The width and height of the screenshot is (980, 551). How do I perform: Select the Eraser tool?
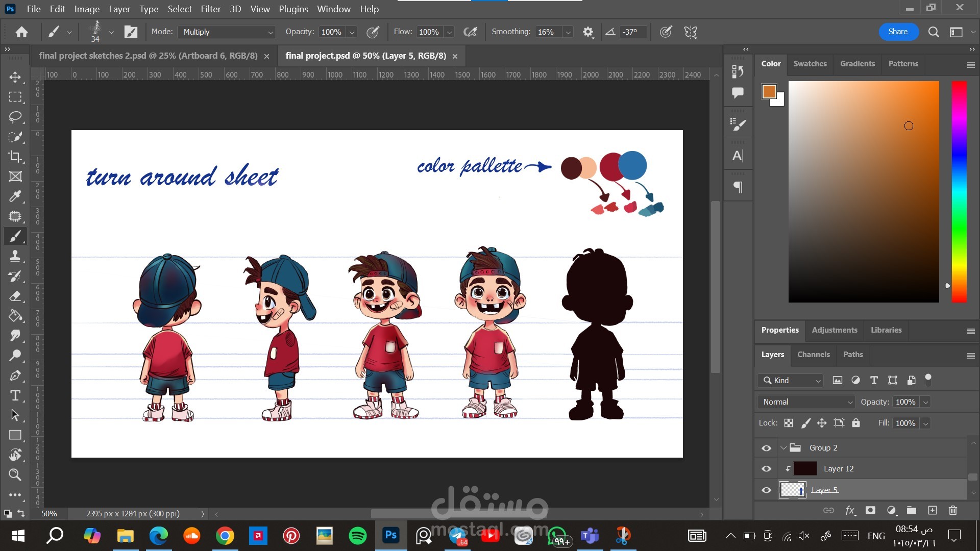point(15,296)
